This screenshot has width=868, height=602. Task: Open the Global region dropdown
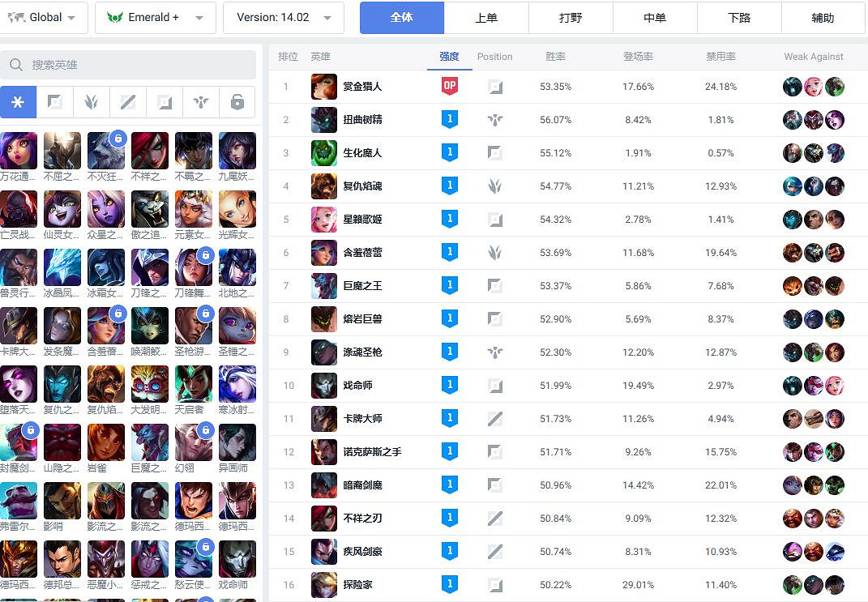tap(43, 18)
